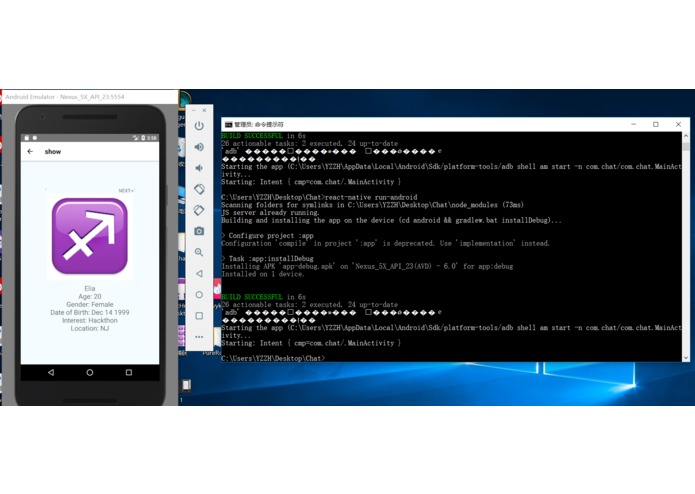Open emulator extended controls (three dots)

point(199,337)
